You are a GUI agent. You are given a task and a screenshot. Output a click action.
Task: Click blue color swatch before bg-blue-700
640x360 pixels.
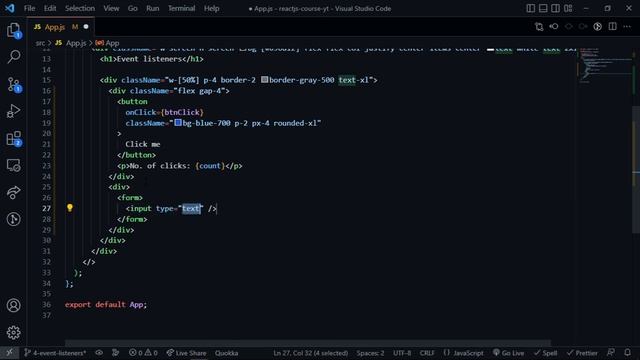(x=178, y=122)
